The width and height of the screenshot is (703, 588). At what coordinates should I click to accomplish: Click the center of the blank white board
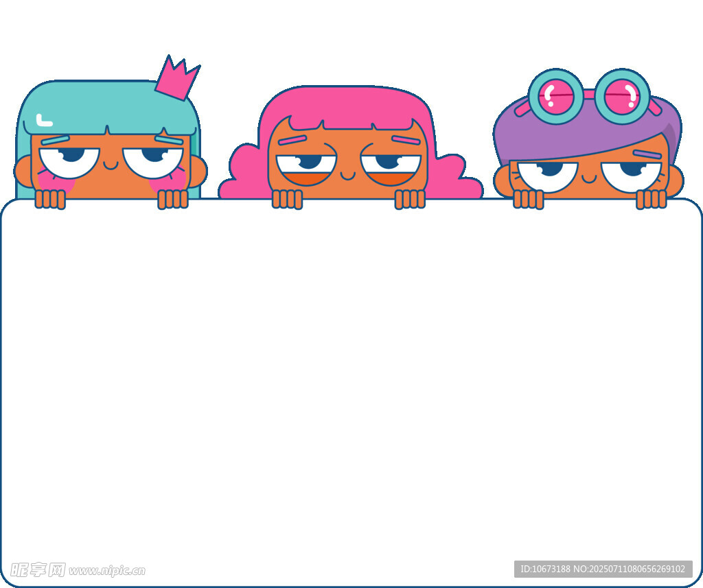[351, 392]
